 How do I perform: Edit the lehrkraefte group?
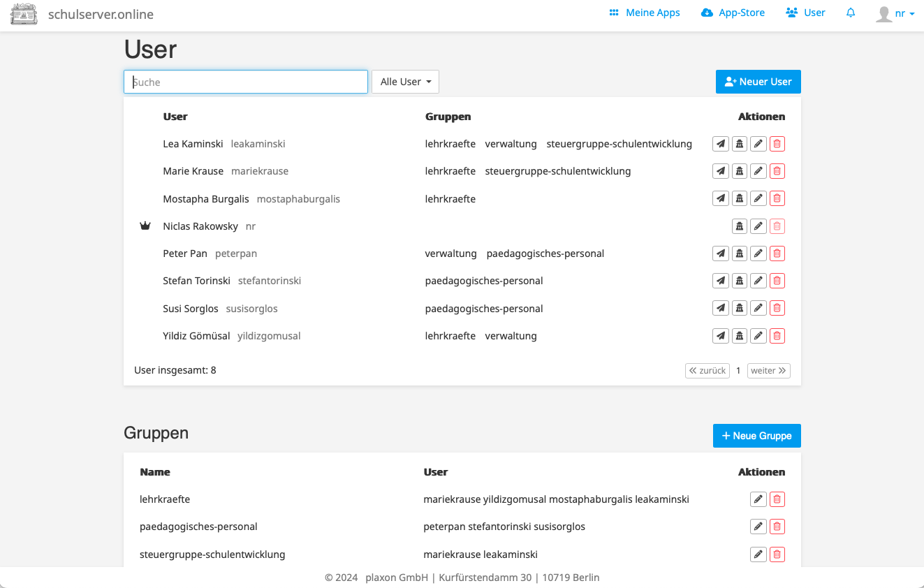click(758, 499)
